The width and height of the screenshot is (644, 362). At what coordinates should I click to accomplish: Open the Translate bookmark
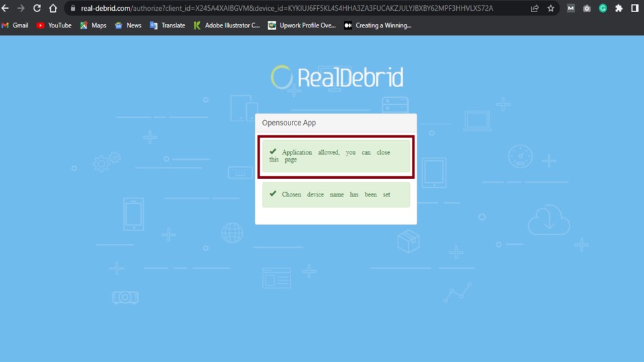point(168,25)
